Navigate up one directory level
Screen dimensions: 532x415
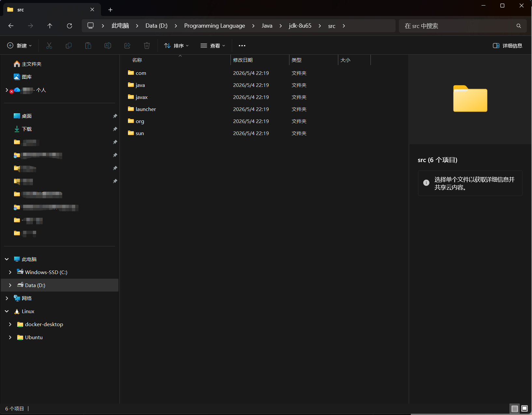click(x=50, y=26)
